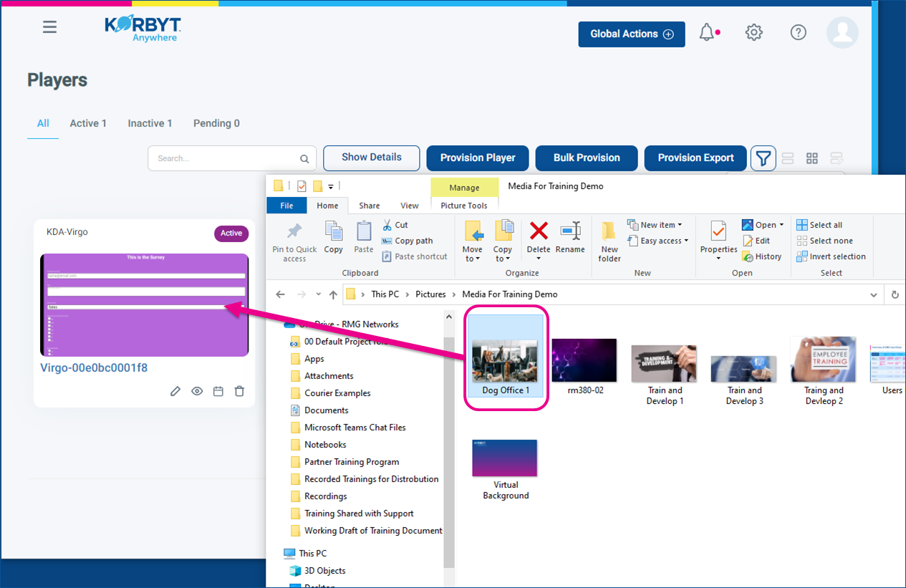Open the hamburger navigation menu
Screen dimensions: 906x588
coord(49,27)
